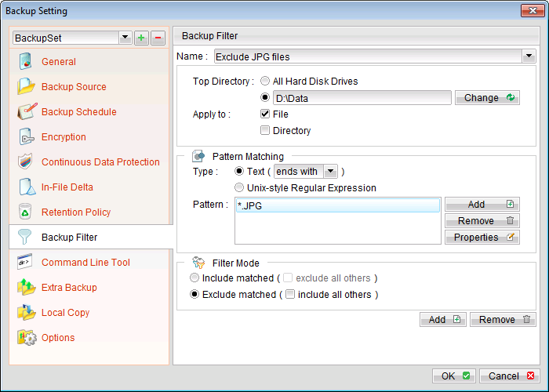
Task: Open pattern Properties
Action: tap(482, 238)
